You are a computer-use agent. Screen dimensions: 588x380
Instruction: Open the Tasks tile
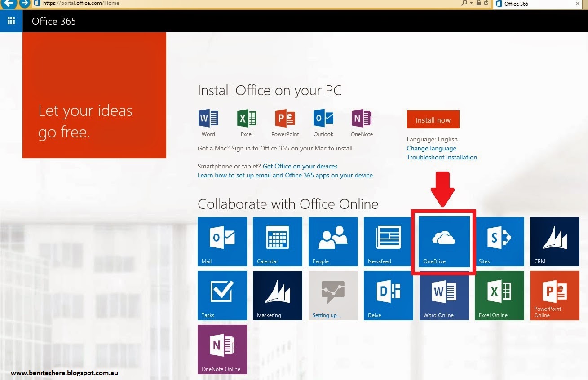(x=222, y=296)
